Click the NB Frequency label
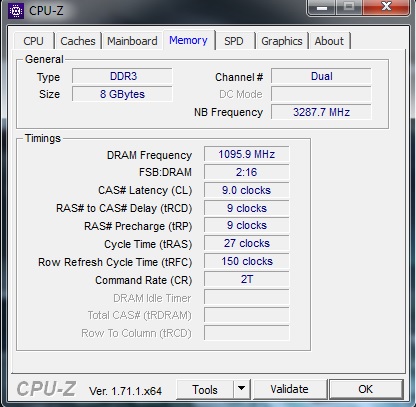The image size is (416, 407). (x=229, y=113)
